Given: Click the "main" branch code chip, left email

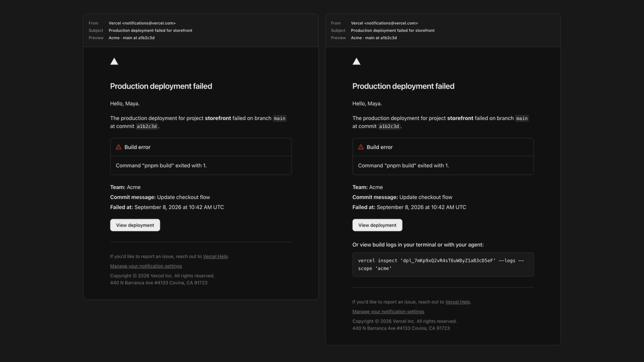Looking at the screenshot, I should 280,119.
